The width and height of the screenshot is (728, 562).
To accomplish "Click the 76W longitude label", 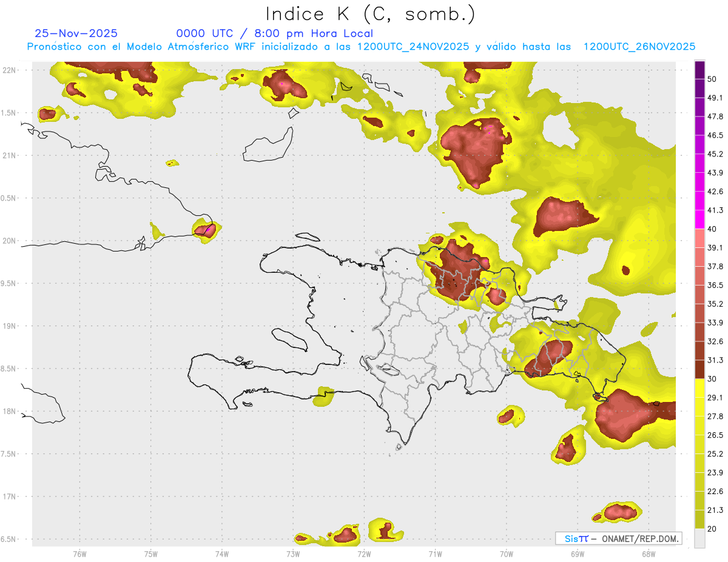I will (79, 554).
